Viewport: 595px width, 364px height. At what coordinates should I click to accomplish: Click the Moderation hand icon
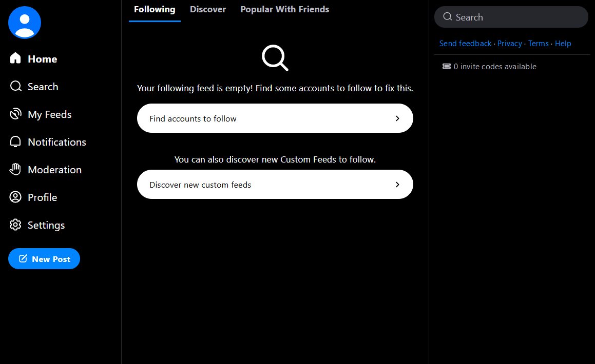click(x=15, y=169)
